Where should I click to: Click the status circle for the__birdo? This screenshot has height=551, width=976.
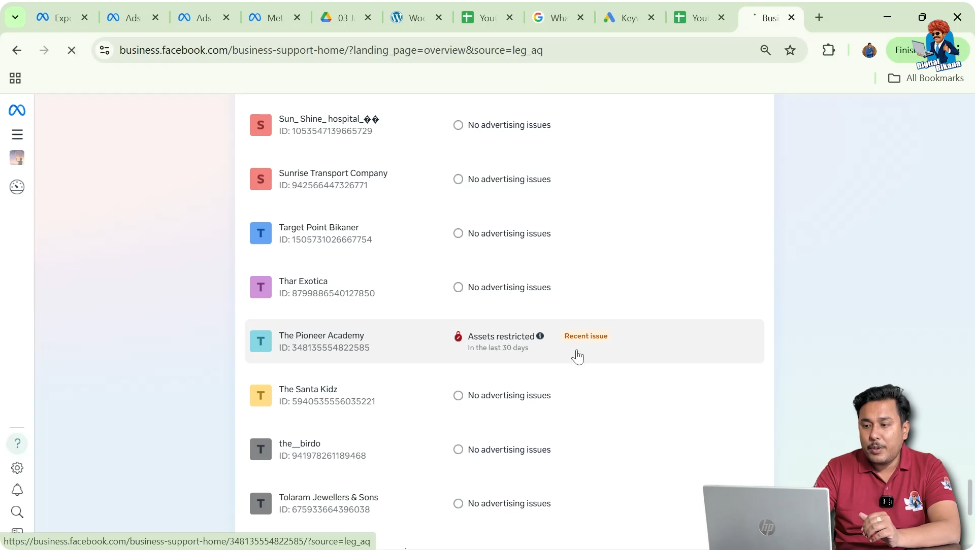pyautogui.click(x=458, y=450)
